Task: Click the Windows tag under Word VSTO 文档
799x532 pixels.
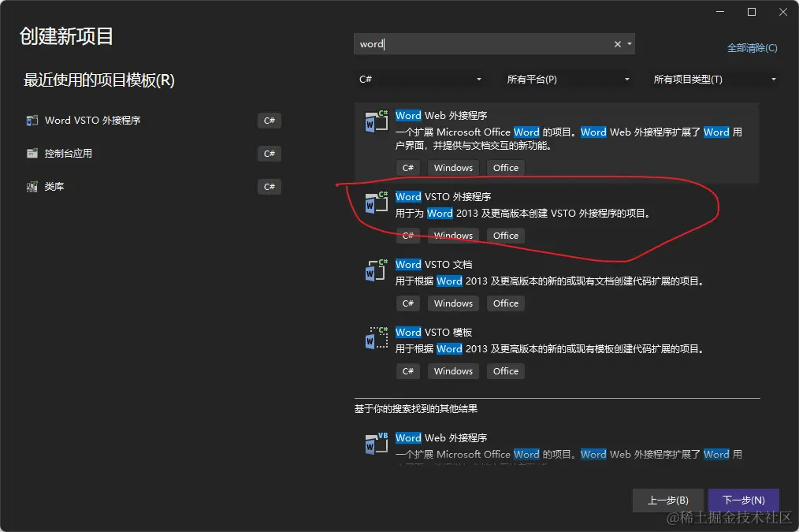Action: pos(454,303)
